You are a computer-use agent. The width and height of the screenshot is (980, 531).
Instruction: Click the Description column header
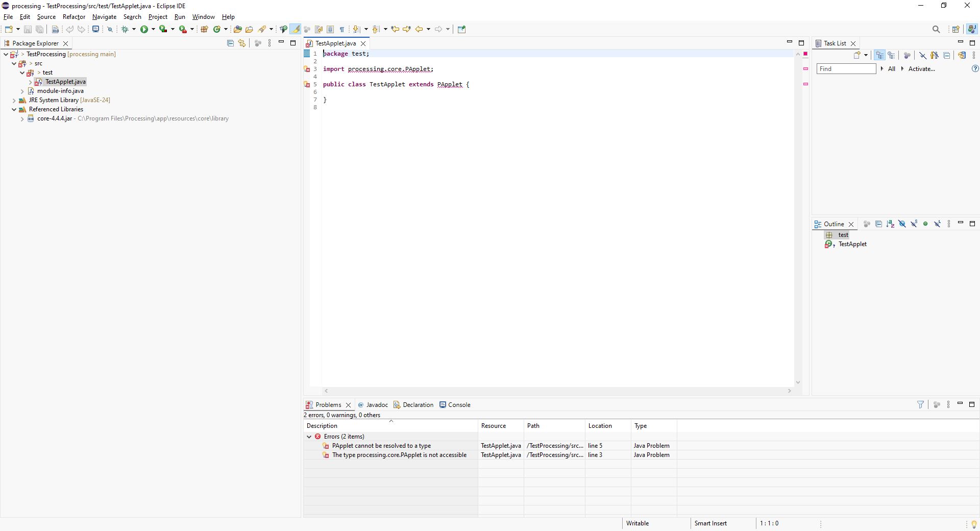pyautogui.click(x=390, y=426)
